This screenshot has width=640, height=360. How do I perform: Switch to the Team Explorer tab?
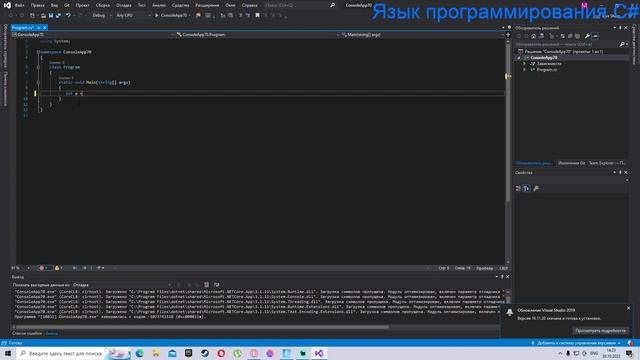pos(606,163)
